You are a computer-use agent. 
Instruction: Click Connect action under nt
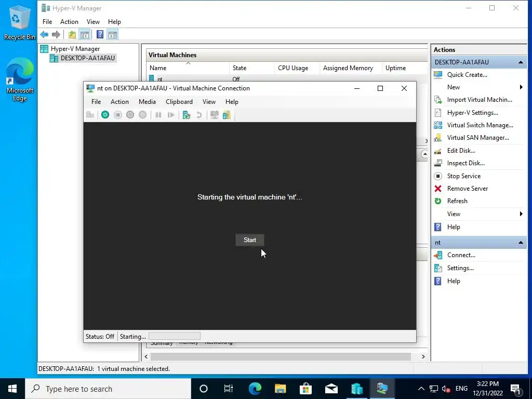tap(461, 255)
